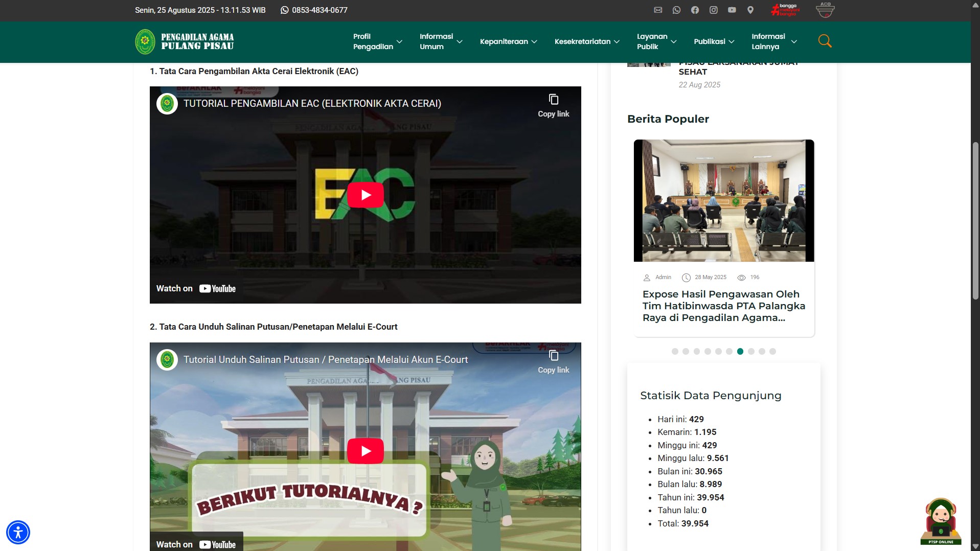This screenshot has height=551, width=980.
Task: Play the EAC tutorial YouTube video
Action: (x=366, y=195)
